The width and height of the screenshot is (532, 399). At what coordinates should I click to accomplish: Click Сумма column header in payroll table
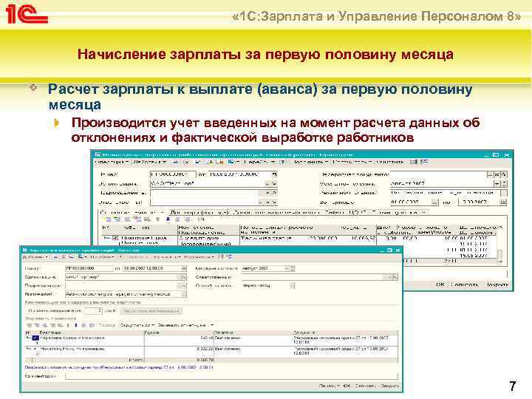click(179, 332)
